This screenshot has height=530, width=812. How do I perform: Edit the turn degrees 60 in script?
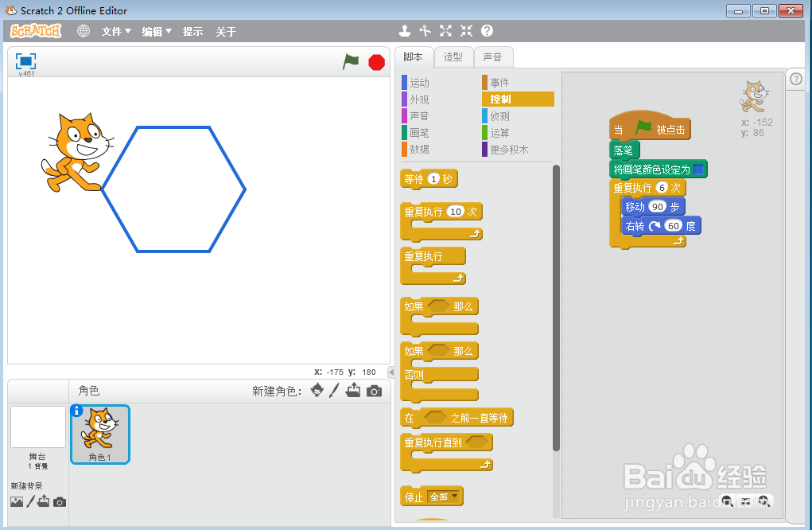point(673,226)
